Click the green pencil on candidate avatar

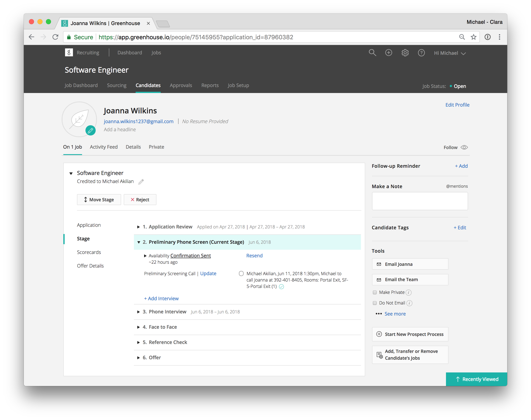(90, 130)
